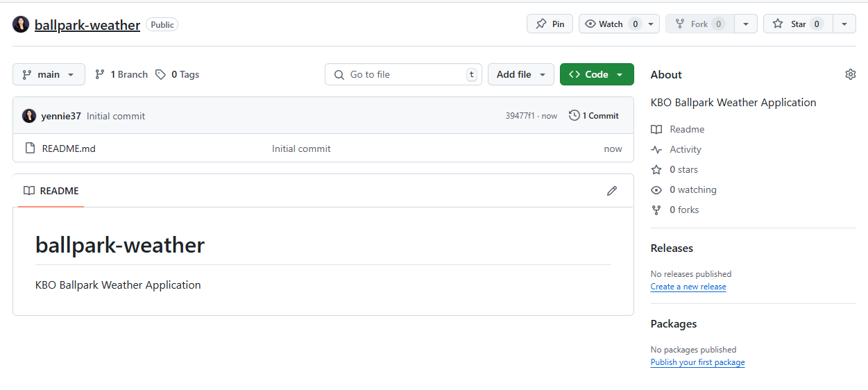This screenshot has width=868, height=390.
Task: Select the README tab
Action: click(51, 191)
